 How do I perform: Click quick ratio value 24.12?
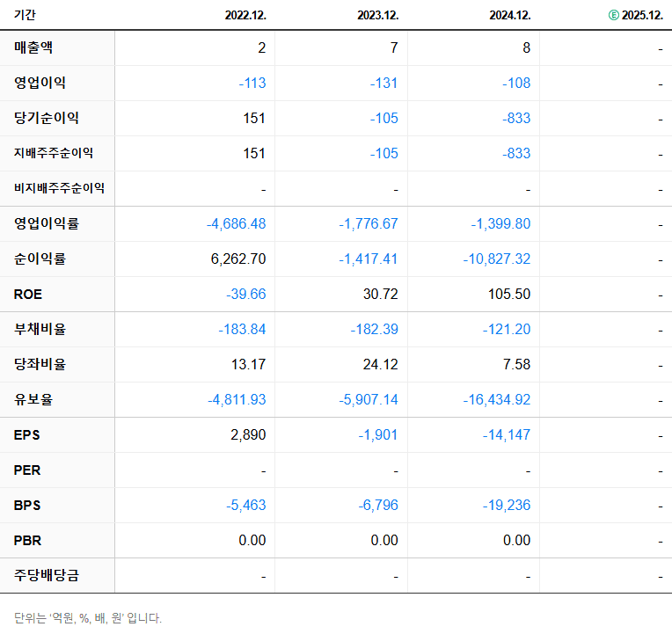[x=381, y=364]
